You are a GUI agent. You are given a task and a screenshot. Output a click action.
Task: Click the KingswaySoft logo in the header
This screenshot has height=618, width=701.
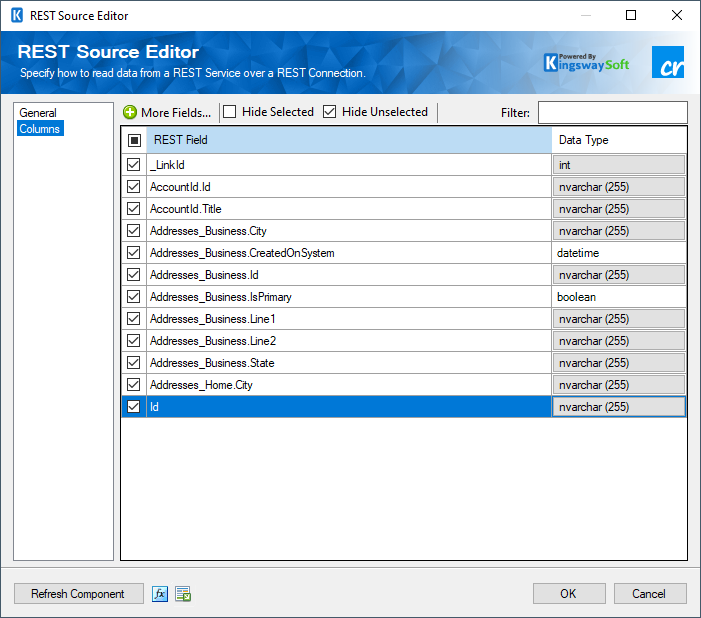586,62
